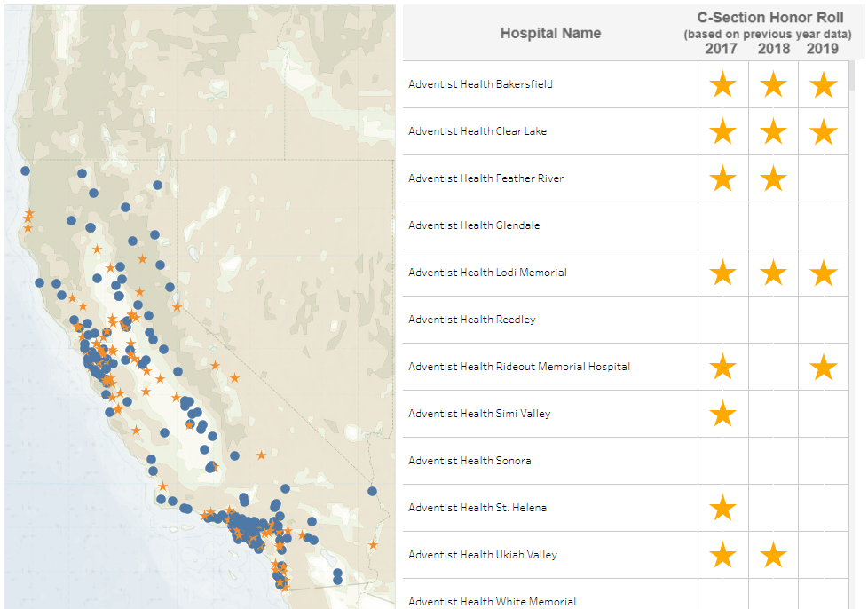This screenshot has width=868, height=609.
Task: Select 'Adventist Health Reedley' in the table
Action: pyautogui.click(x=472, y=320)
